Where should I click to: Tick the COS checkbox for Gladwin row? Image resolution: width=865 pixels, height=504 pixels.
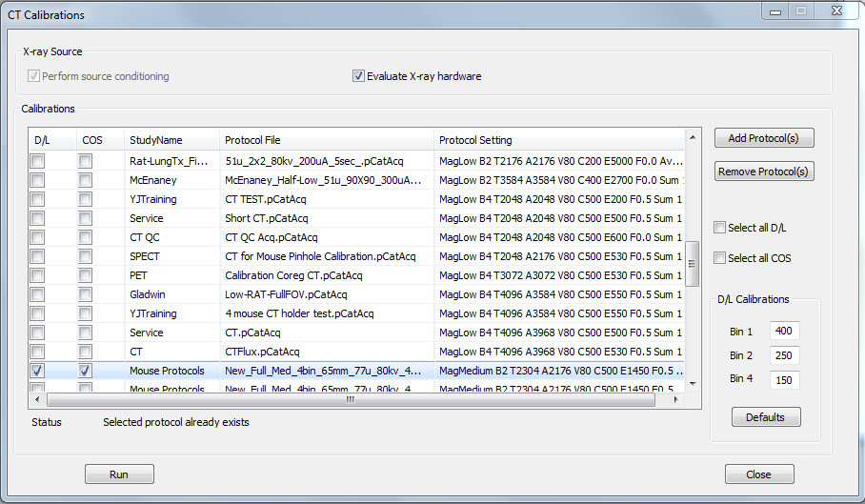point(86,294)
